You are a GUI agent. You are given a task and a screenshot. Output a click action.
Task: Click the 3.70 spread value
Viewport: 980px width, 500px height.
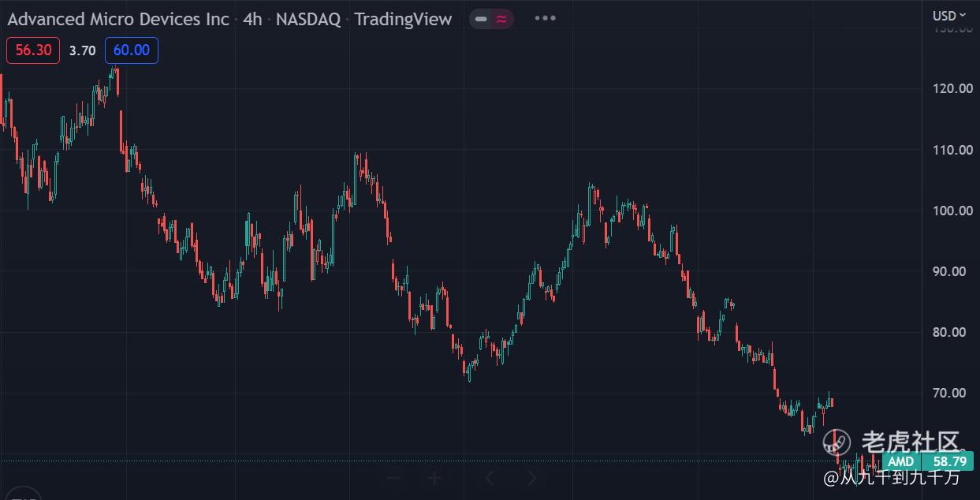click(82, 50)
